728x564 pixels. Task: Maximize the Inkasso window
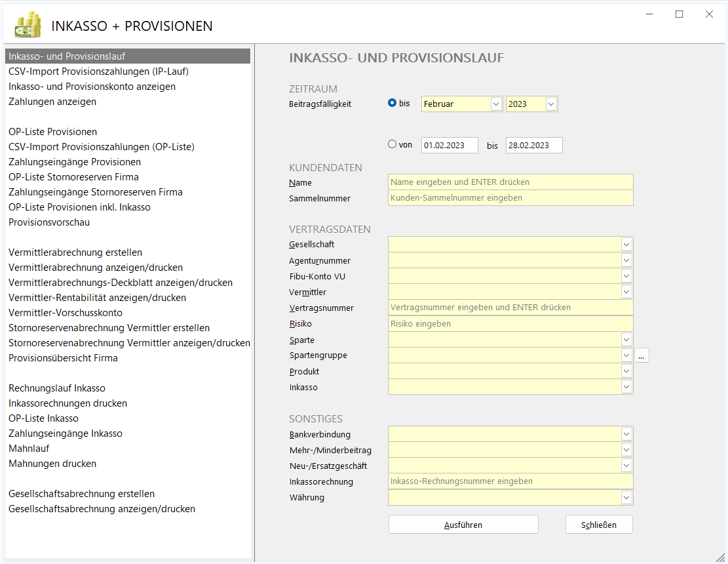(x=679, y=14)
